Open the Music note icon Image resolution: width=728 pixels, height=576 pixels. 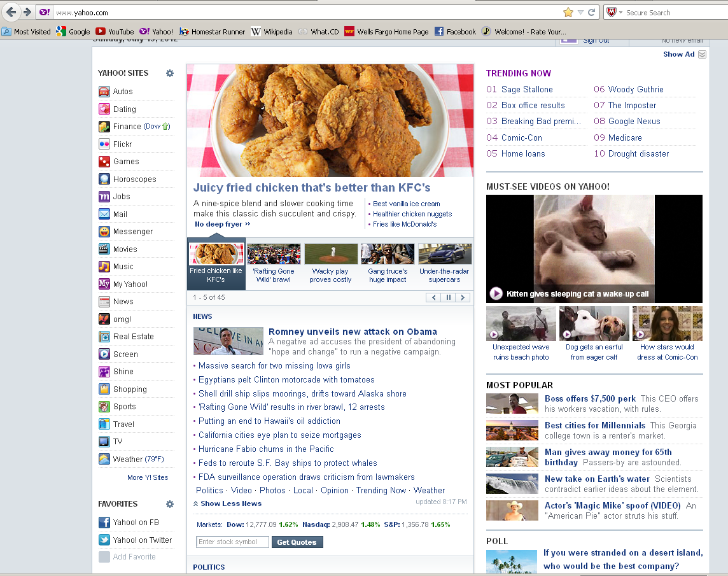pos(104,267)
